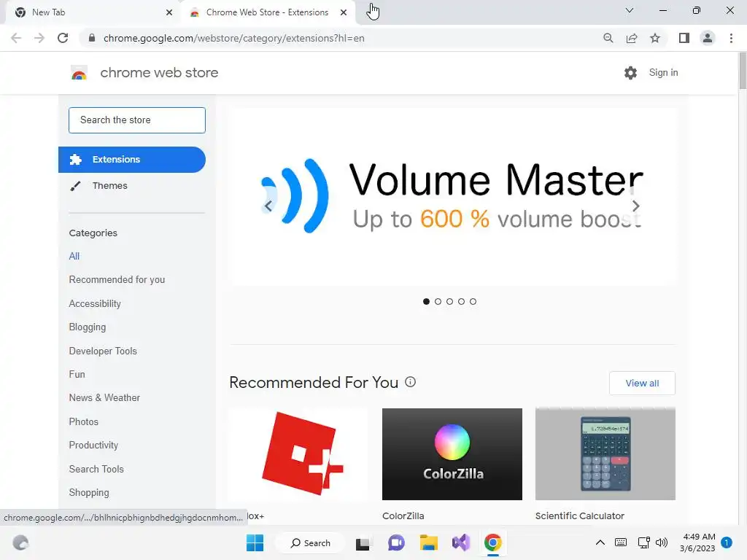Viewport: 747px width, 560px height.
Task: Open the Blogging category
Action: (88, 327)
